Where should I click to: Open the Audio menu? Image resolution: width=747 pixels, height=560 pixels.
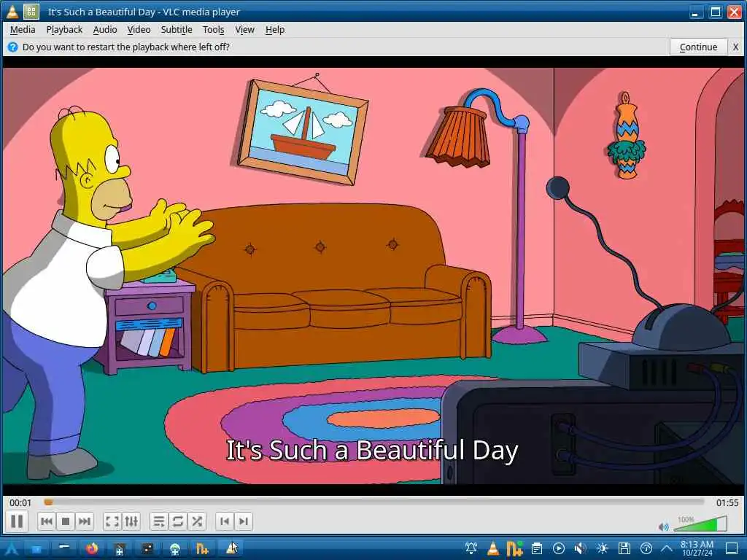coord(105,29)
